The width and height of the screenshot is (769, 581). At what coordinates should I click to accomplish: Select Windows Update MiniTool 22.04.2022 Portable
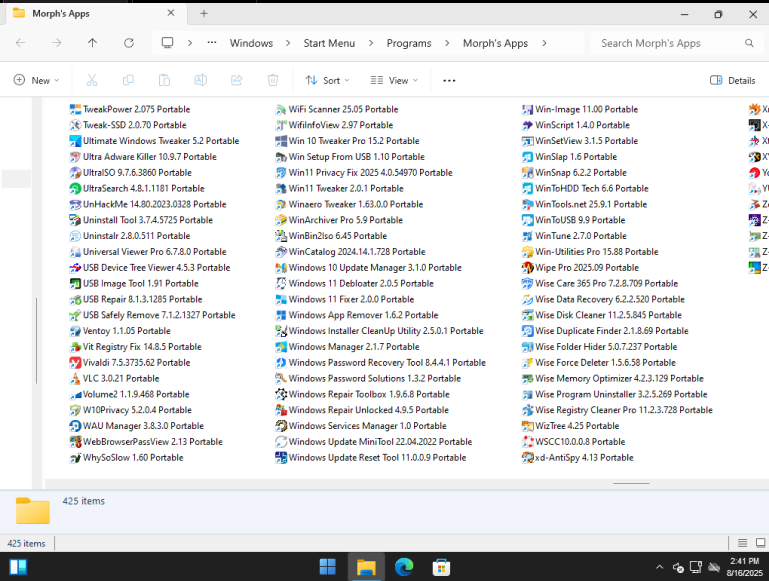tap(374, 442)
